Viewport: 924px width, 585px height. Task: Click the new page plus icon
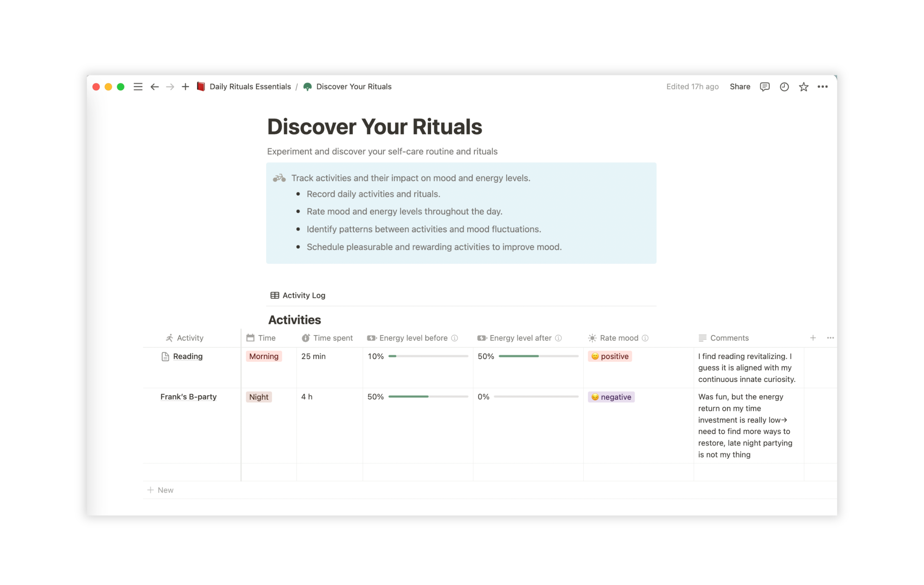185,87
